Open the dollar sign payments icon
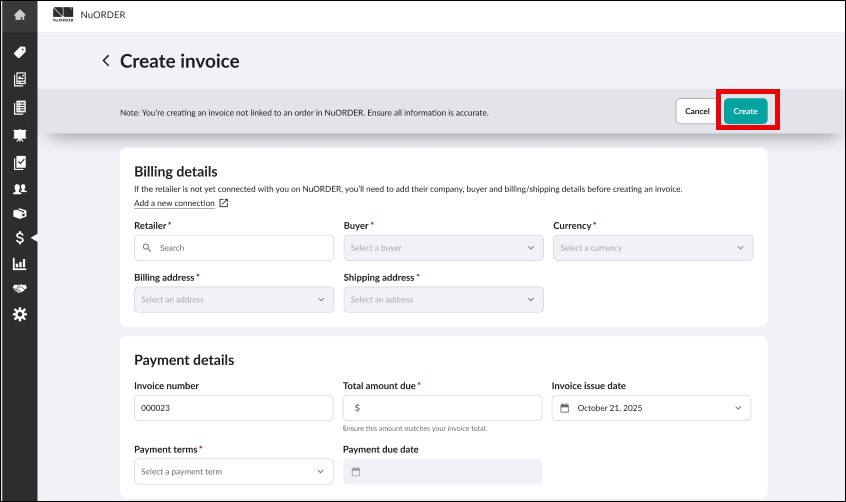The image size is (846, 502). click(x=19, y=238)
